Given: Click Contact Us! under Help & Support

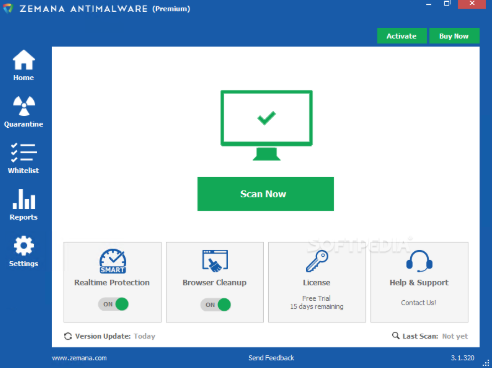Looking at the screenshot, I should [x=419, y=303].
